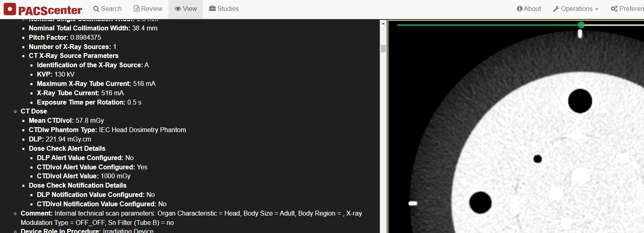This screenshot has height=233, width=644.
Task: Click the green filled slider track
Action: pyautogui.click(x=487, y=25)
